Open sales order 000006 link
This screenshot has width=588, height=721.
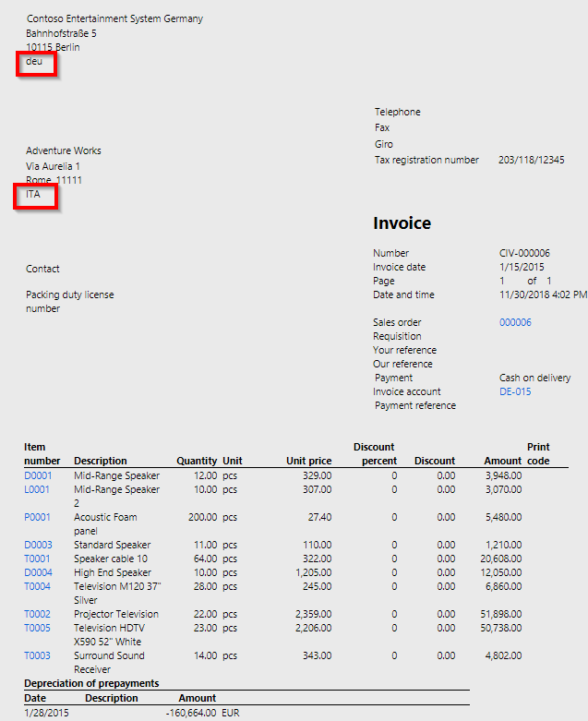pyautogui.click(x=515, y=322)
